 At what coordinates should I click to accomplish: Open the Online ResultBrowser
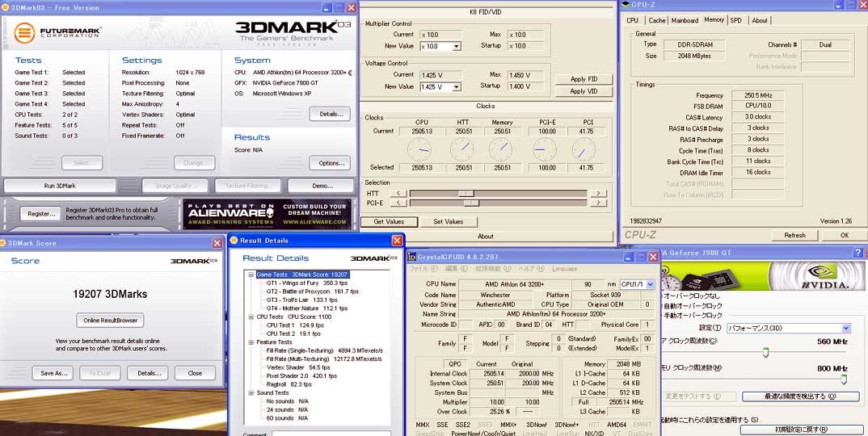click(110, 321)
